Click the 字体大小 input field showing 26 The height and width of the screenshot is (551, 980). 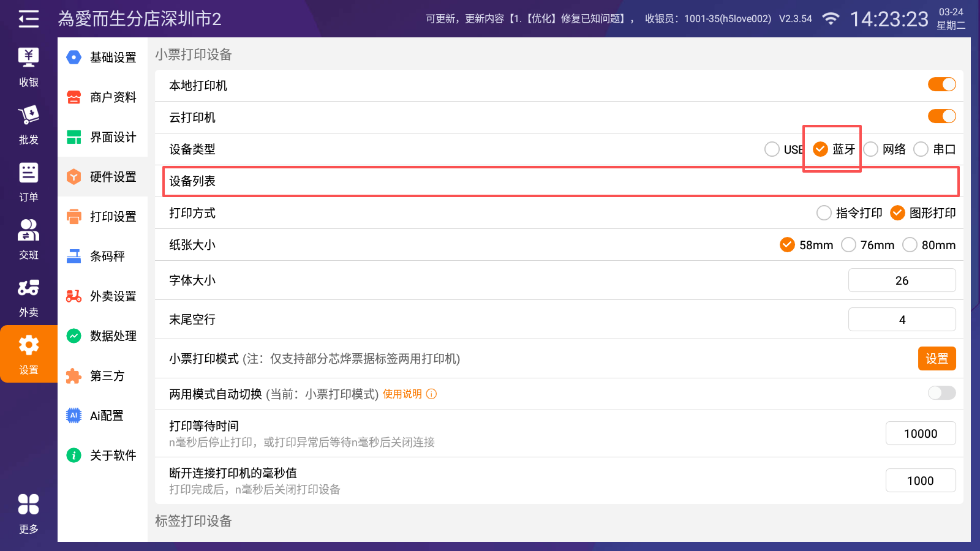tap(902, 280)
